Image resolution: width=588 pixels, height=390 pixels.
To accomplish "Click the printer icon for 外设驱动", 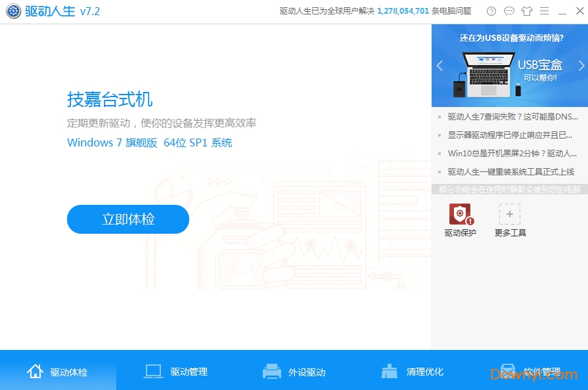I will click(271, 370).
